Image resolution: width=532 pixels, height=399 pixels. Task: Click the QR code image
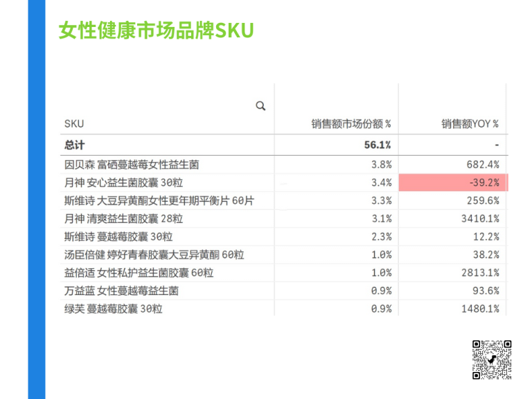[492, 360]
